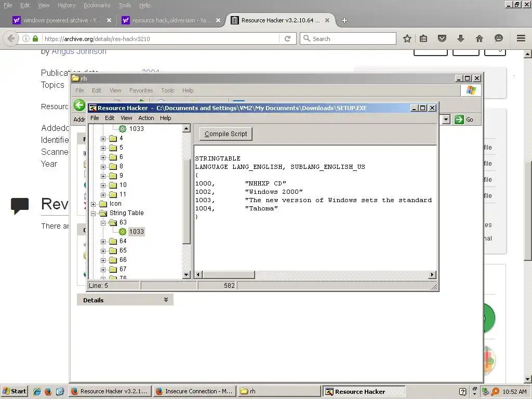Click Firefox home icon
Screen dimensions: 532x399
(479, 38)
